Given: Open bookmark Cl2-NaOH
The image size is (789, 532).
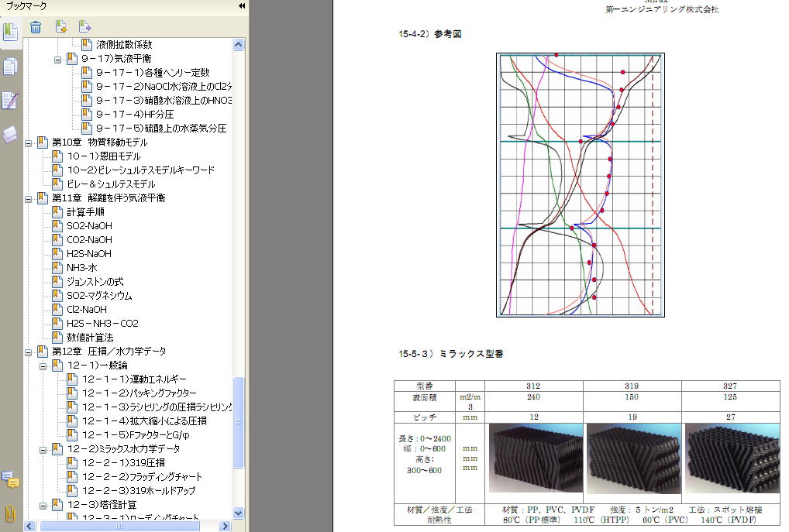Looking at the screenshot, I should tap(87, 309).
